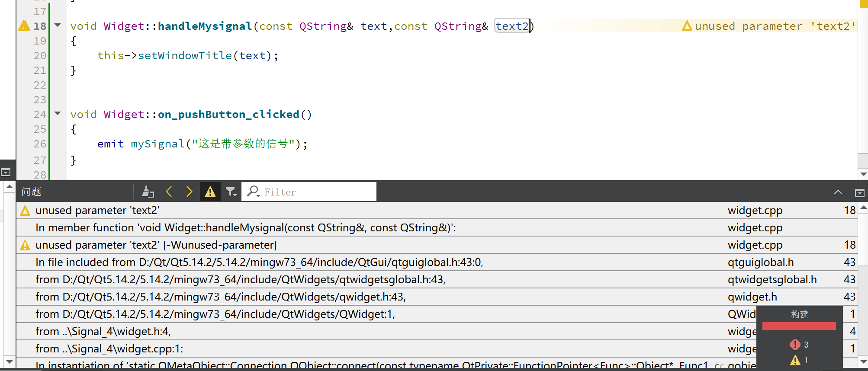Click the issues list scrollbar up arrow
This screenshot has width=868, height=371.
pos(863,208)
